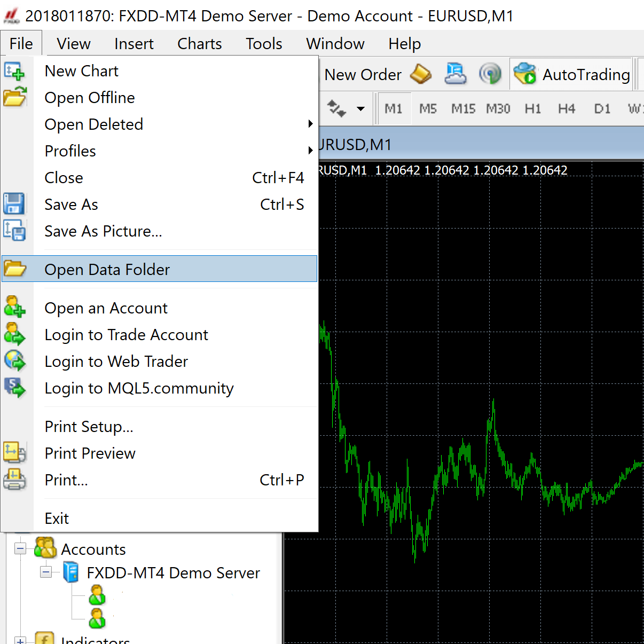This screenshot has width=644, height=644.
Task: Open Print Setup... from the menu
Action: pos(159,427)
